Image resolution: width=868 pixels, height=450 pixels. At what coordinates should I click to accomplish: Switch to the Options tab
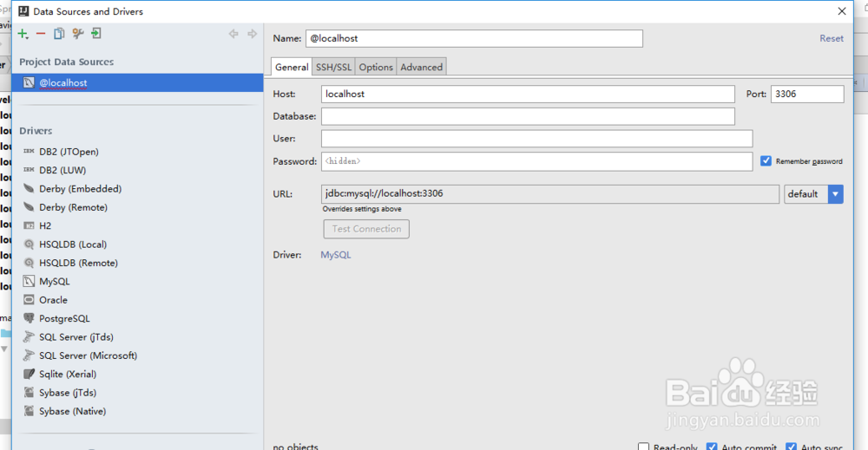click(x=376, y=67)
